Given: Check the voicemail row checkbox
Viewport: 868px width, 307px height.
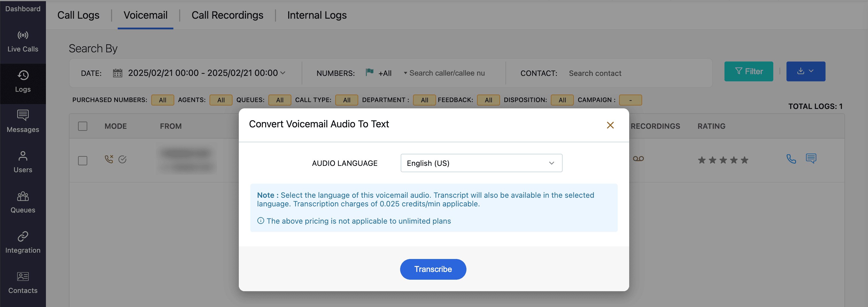Looking at the screenshot, I should pos(83,160).
